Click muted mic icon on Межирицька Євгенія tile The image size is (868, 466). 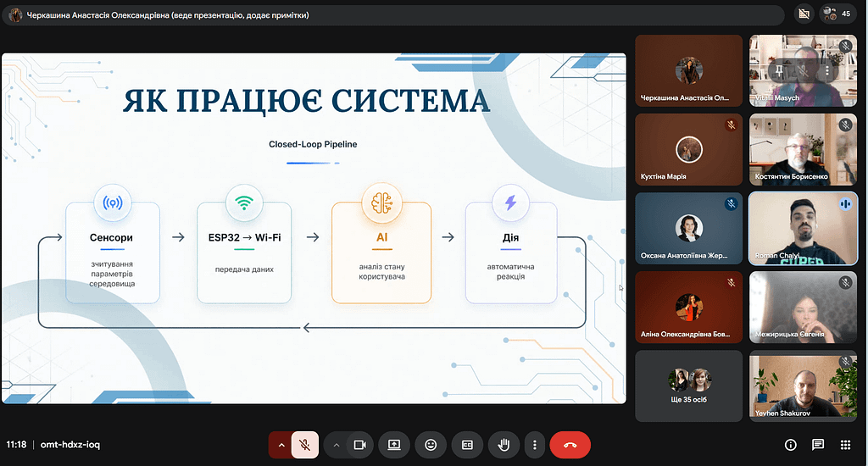point(845,283)
